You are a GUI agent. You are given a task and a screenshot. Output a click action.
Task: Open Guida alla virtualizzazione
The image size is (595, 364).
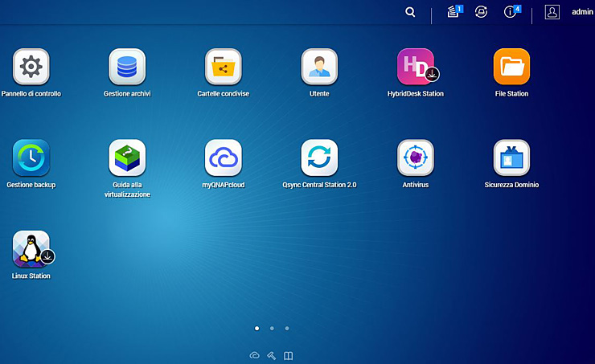127,157
